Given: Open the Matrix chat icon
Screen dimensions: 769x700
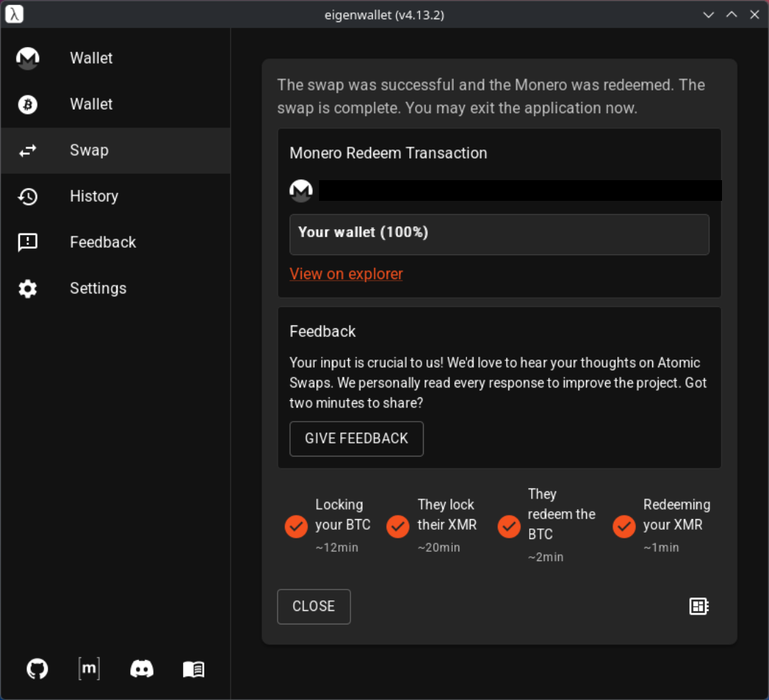Looking at the screenshot, I should tap(89, 669).
